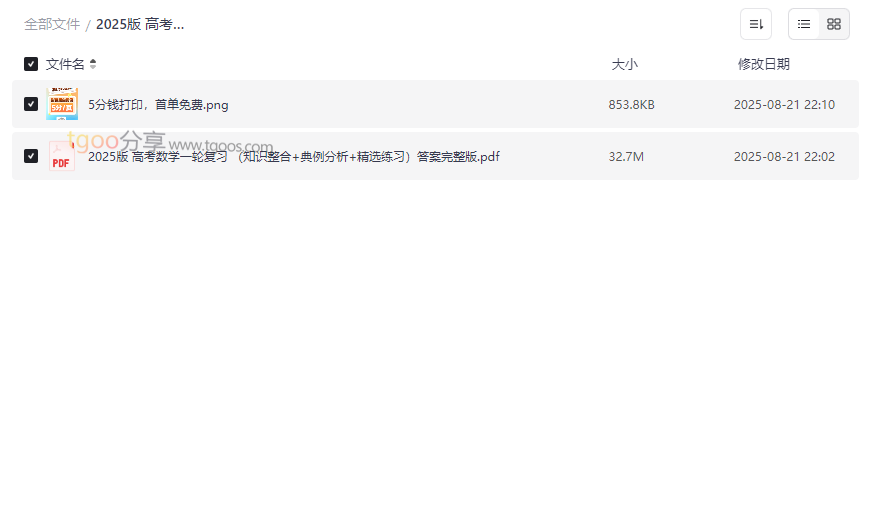Click the date 2025-08-21 22:02
This screenshot has width=874, height=514.
[x=784, y=157]
